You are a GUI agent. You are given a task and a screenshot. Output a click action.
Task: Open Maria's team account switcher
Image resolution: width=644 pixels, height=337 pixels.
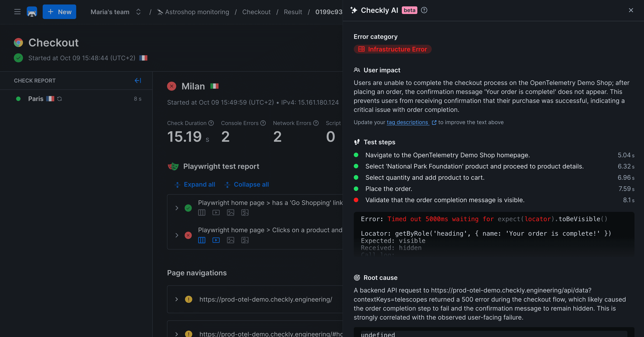pos(138,12)
